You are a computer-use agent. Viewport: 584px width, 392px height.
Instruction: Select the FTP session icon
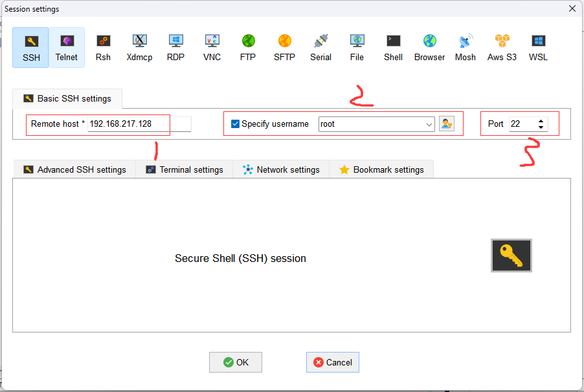[x=248, y=48]
